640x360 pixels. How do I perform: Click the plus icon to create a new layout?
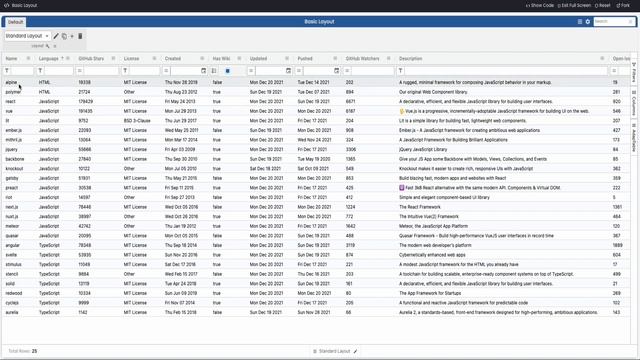click(72, 36)
